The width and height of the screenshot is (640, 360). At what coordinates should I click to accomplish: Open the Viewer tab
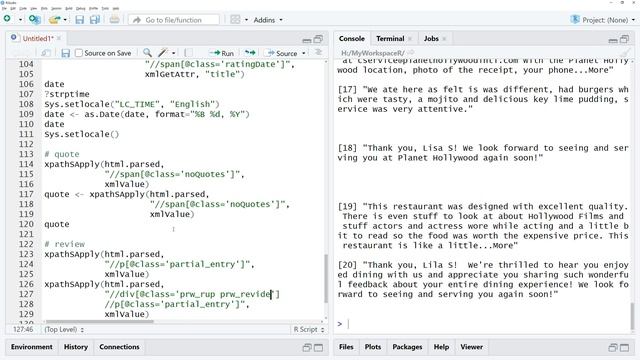tap(471, 347)
